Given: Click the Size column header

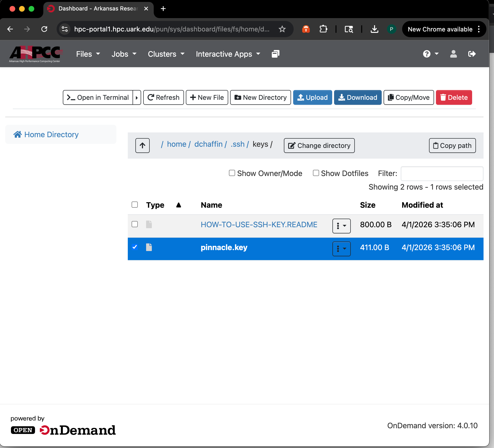Looking at the screenshot, I should 368,205.
